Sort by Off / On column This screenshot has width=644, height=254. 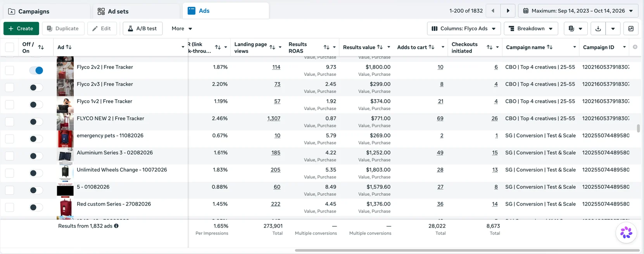coord(41,47)
